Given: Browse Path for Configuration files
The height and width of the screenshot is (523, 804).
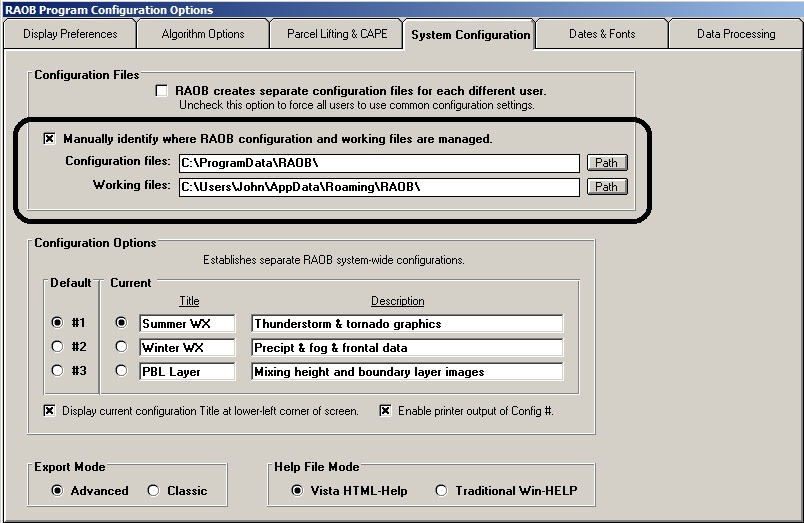Looking at the screenshot, I should click(607, 163).
